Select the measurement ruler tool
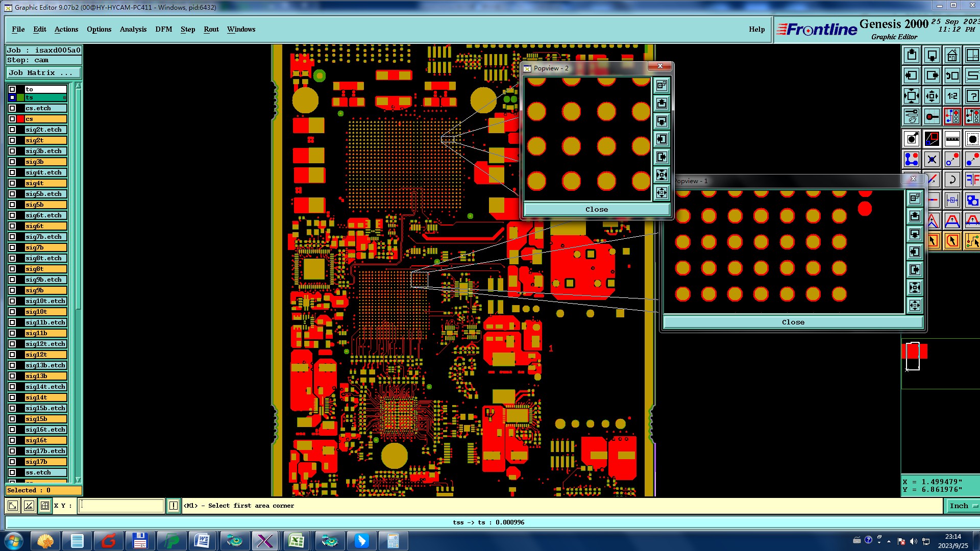The height and width of the screenshot is (551, 980). click(x=952, y=139)
